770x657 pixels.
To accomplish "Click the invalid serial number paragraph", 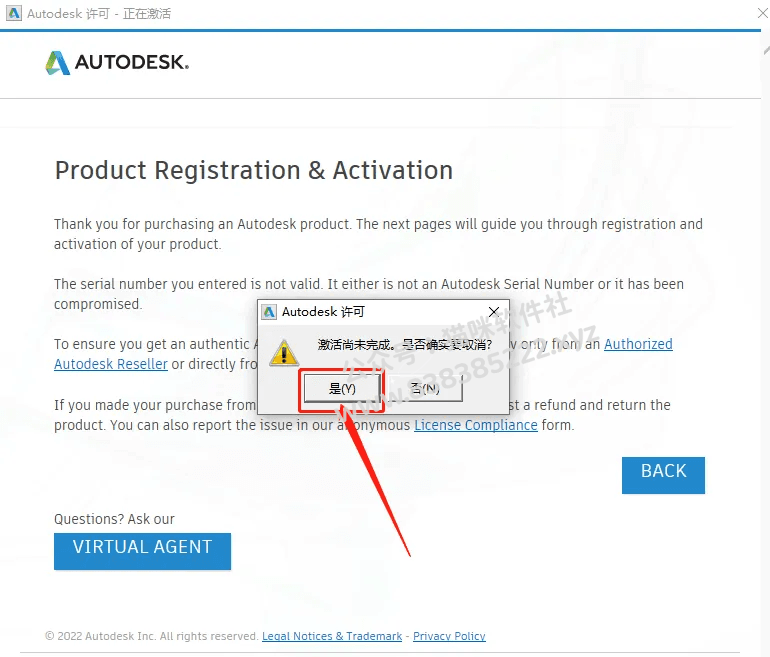I will [x=369, y=294].
